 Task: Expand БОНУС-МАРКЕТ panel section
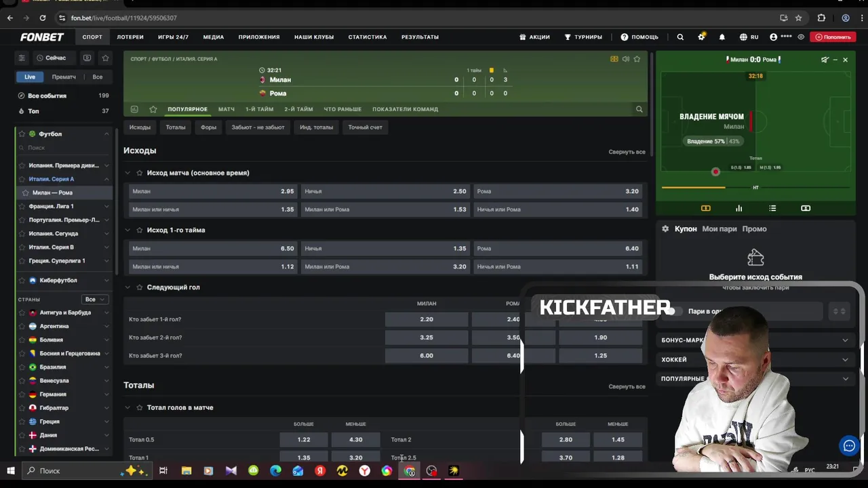click(x=845, y=340)
